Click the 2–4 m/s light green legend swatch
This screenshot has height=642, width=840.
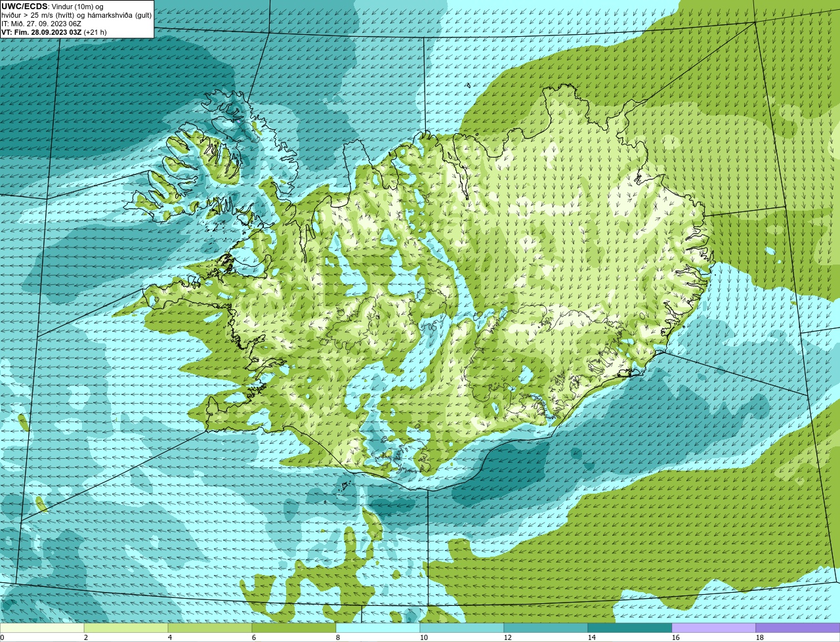pyautogui.click(x=126, y=628)
